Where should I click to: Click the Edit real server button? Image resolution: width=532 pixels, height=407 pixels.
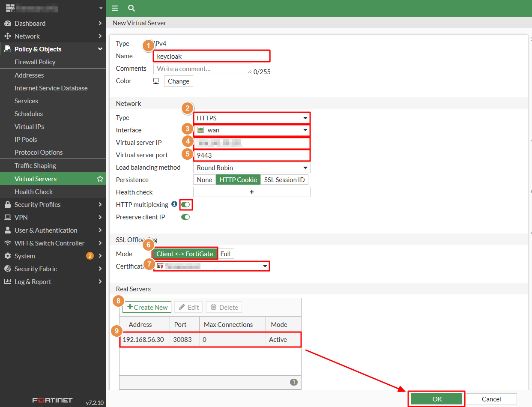[188, 307]
